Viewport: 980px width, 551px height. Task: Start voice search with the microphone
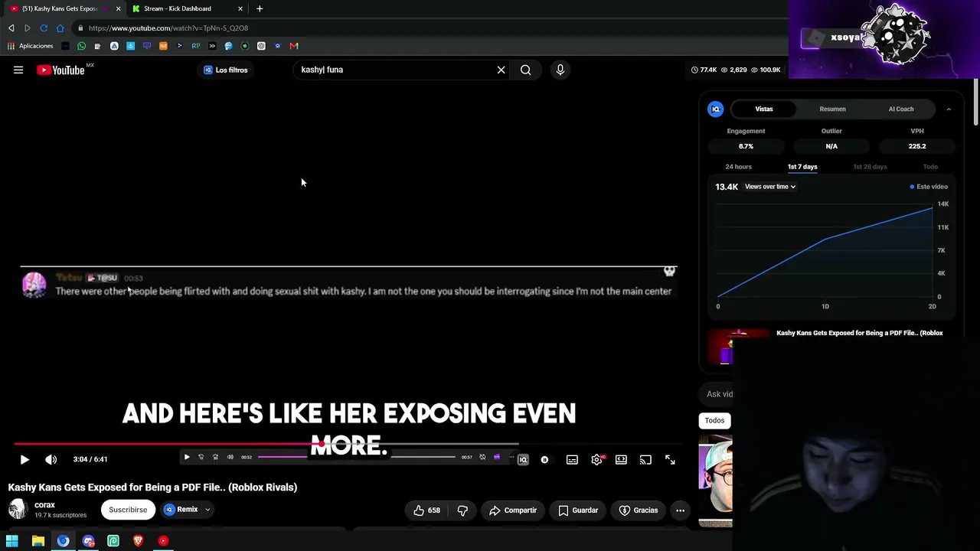click(560, 70)
